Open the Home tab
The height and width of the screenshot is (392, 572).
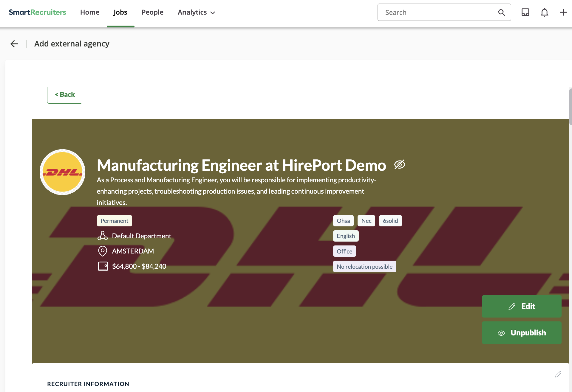click(x=90, y=12)
